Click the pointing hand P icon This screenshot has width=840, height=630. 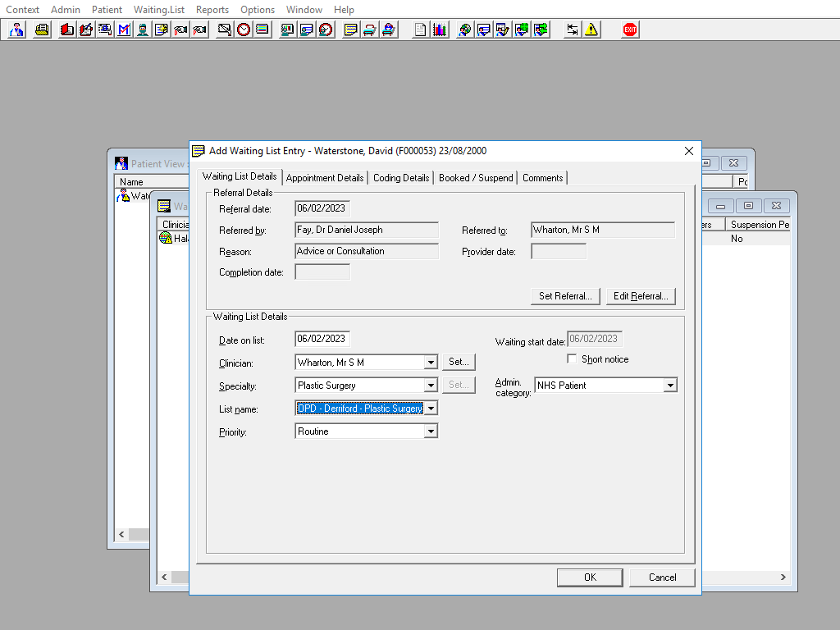tap(199, 30)
